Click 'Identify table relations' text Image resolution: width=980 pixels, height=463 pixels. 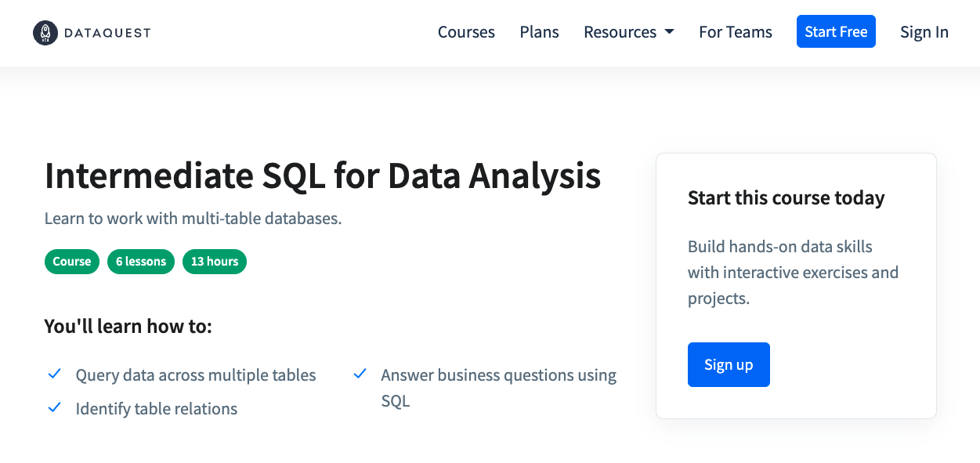[157, 408]
